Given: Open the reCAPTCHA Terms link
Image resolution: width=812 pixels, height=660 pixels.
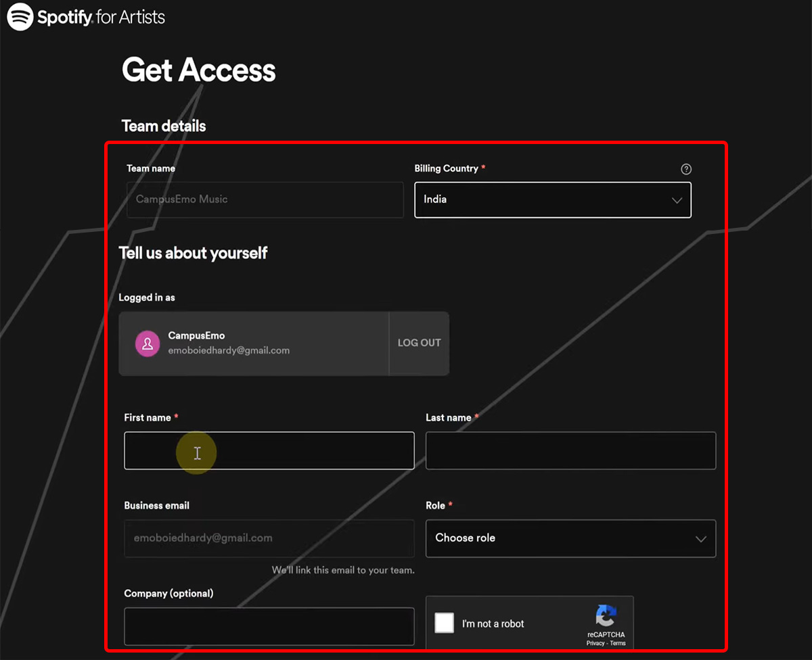Looking at the screenshot, I should click(618, 643).
